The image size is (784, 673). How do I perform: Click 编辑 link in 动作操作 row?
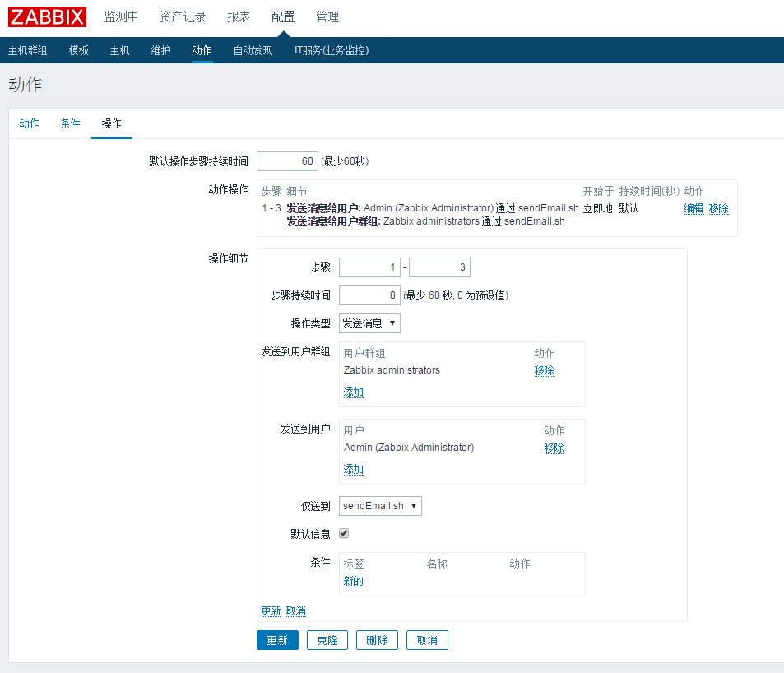pyautogui.click(x=694, y=208)
